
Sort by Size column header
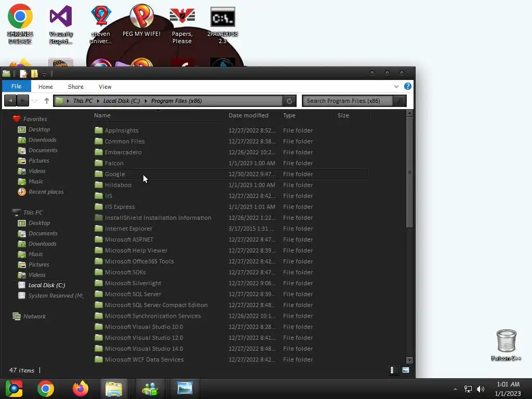click(x=352, y=115)
